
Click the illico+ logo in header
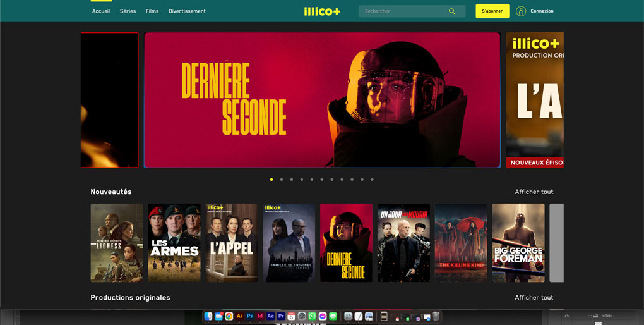click(322, 11)
